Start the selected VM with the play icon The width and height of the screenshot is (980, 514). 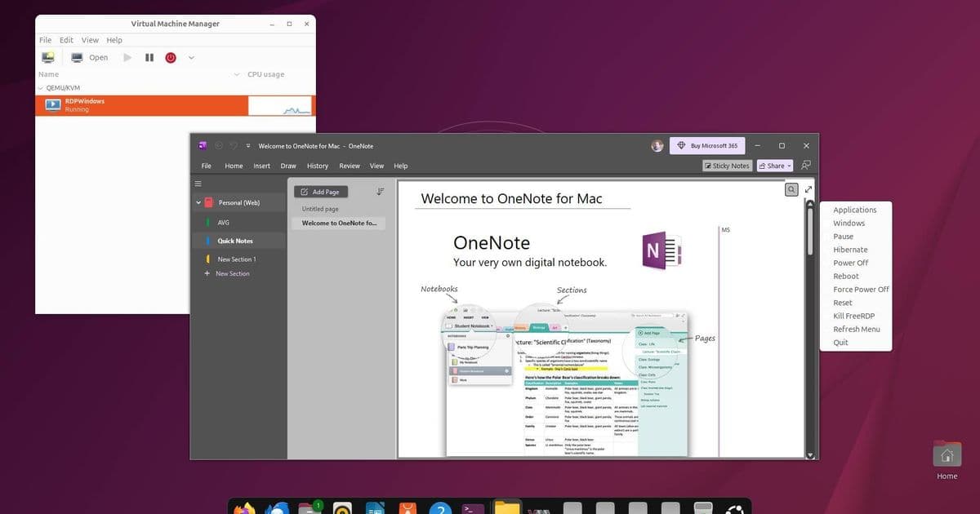pyautogui.click(x=128, y=58)
